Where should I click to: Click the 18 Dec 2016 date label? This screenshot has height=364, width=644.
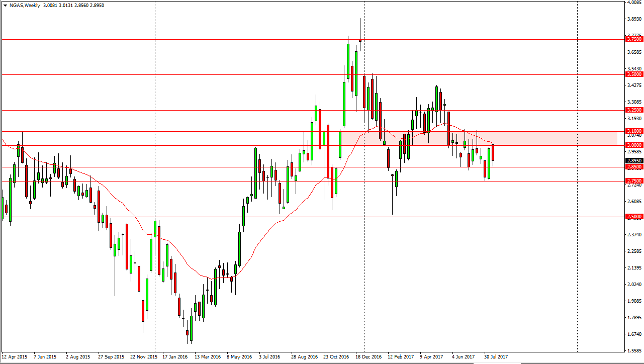369,356
